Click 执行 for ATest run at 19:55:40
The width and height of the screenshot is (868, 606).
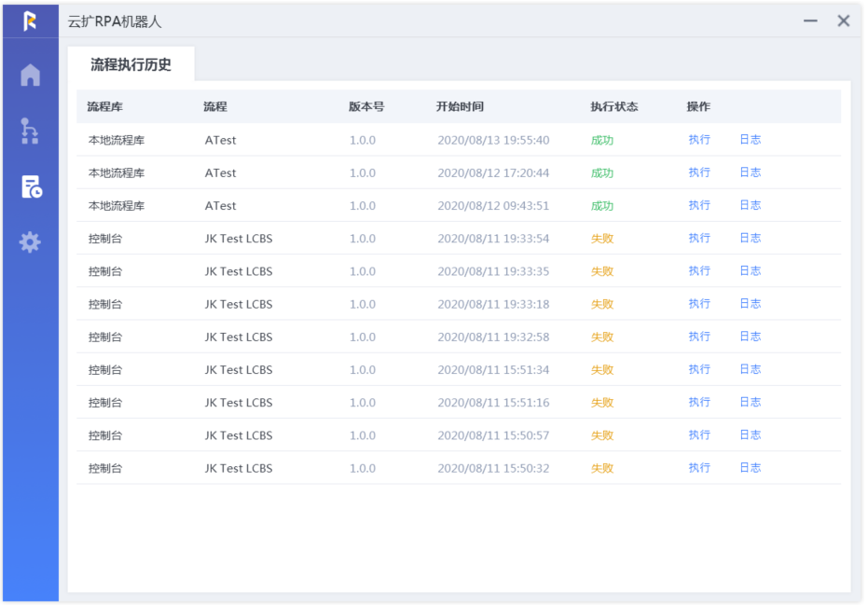pos(699,140)
